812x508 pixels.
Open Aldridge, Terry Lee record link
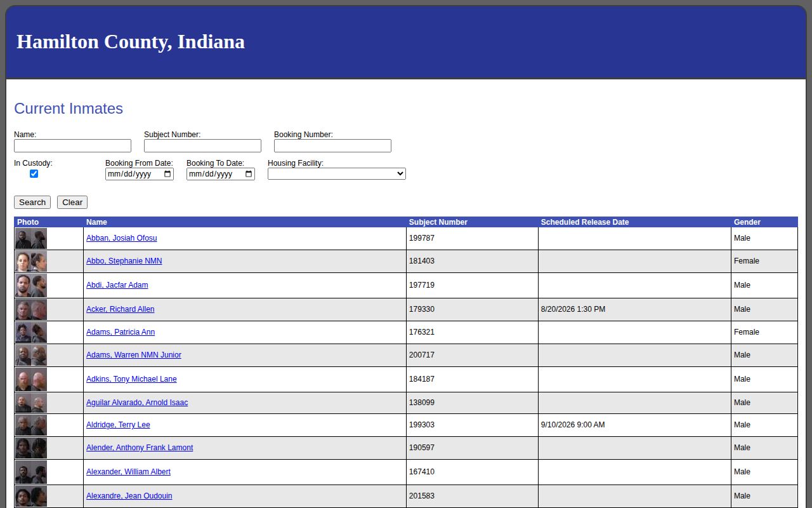click(118, 425)
